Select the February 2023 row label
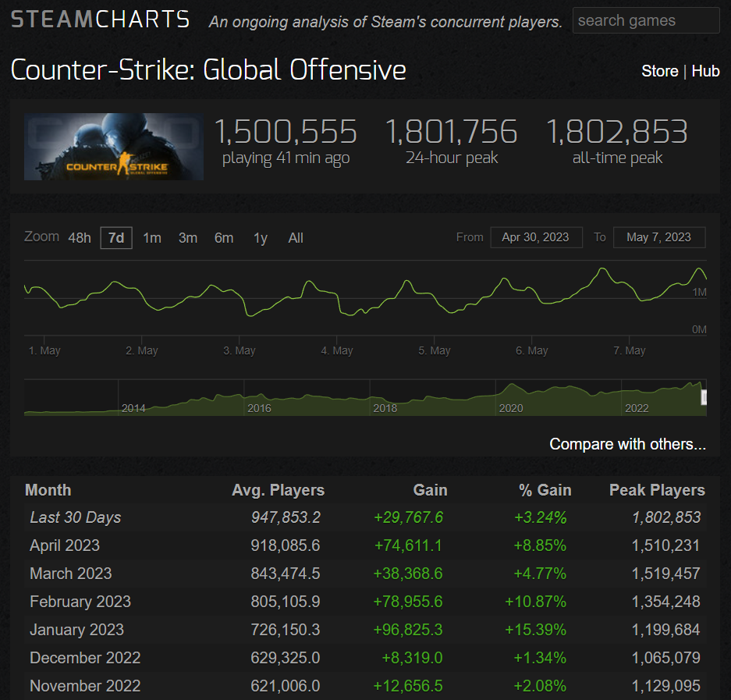Screen dimensions: 731x700 (x=80, y=602)
